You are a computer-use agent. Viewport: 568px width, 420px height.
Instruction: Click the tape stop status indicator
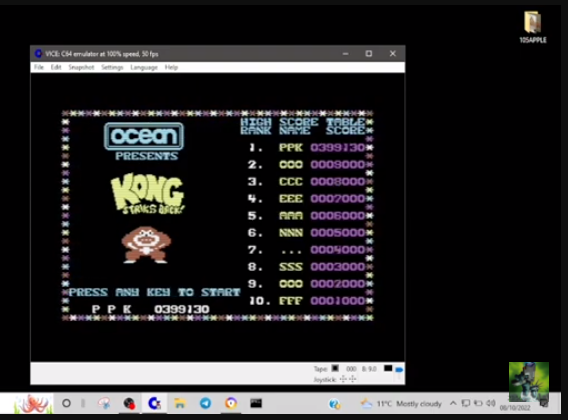[335, 368]
